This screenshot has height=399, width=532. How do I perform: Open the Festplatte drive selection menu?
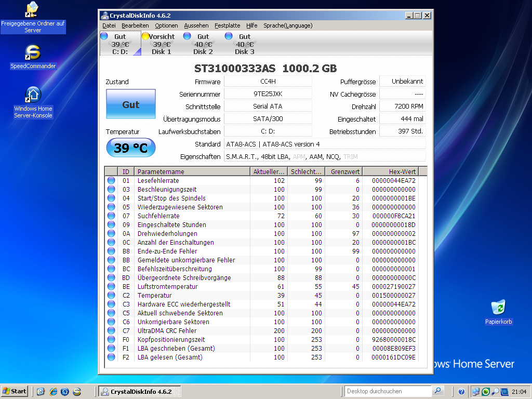coord(227,25)
